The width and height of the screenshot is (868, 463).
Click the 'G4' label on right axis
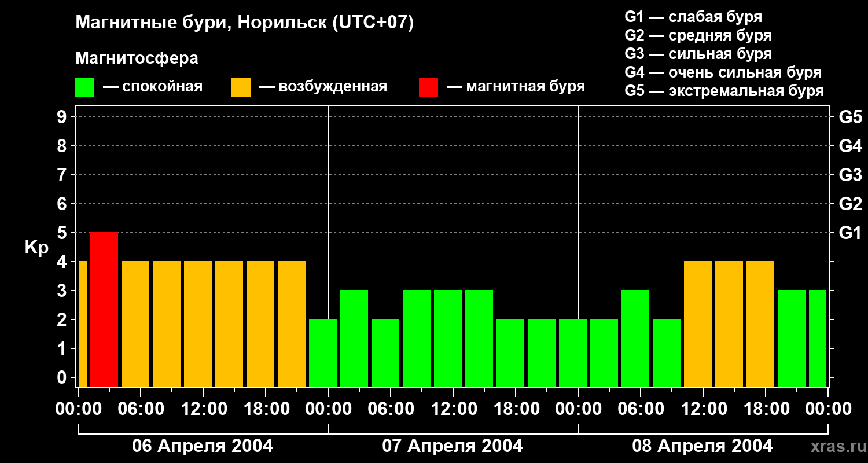tap(850, 146)
